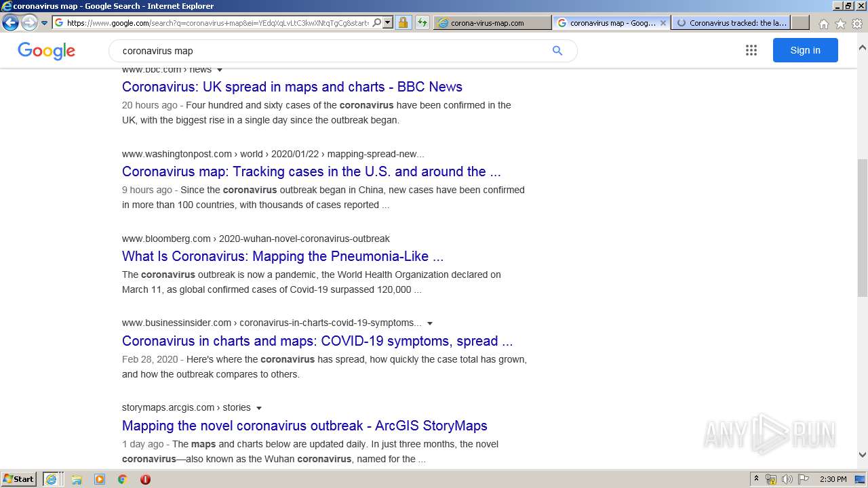Screen dimensions: 868x488
Task: Open Windows Explorer folder taskbar icon
Action: (x=77, y=479)
